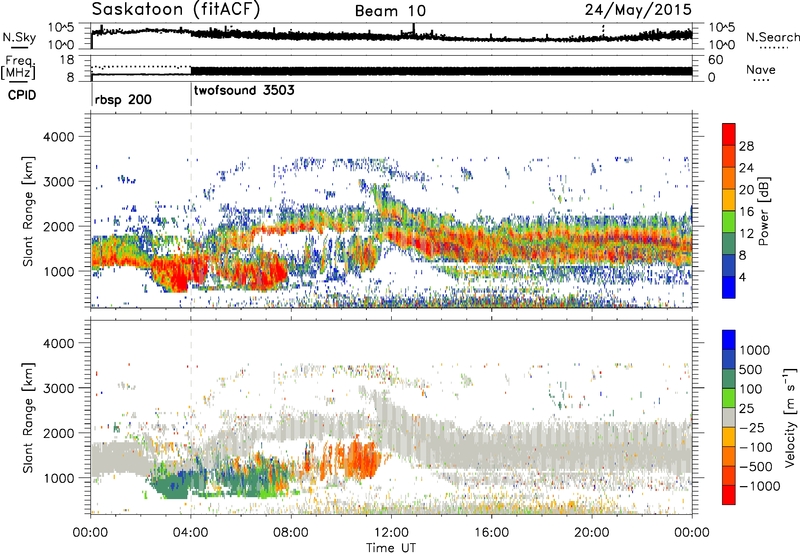Click the date '24/May/2015'

click(x=638, y=9)
